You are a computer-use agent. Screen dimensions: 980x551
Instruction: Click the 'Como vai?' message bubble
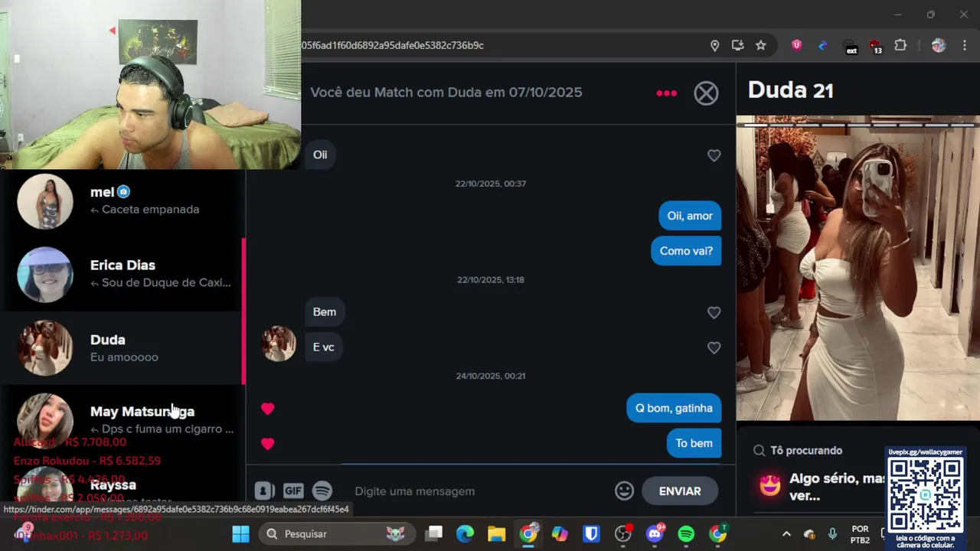pyautogui.click(x=686, y=251)
